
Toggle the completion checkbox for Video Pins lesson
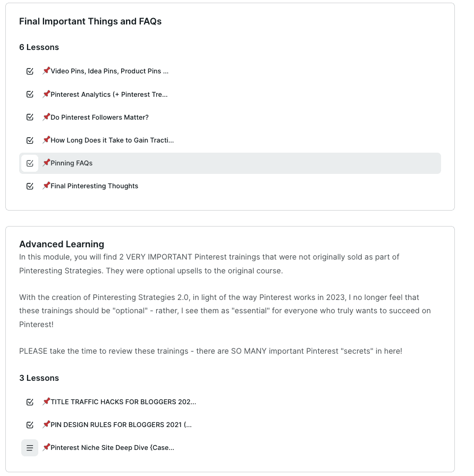(30, 70)
